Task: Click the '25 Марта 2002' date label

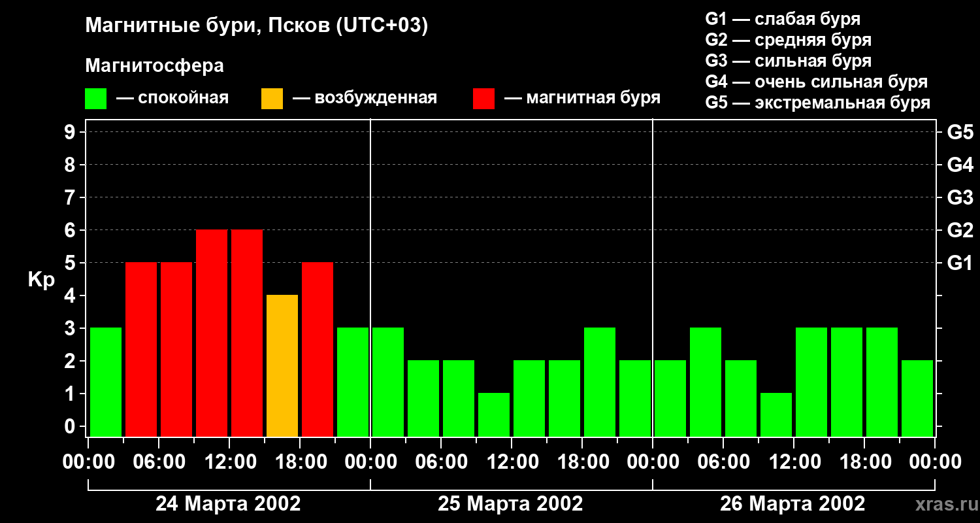Action: (510, 504)
